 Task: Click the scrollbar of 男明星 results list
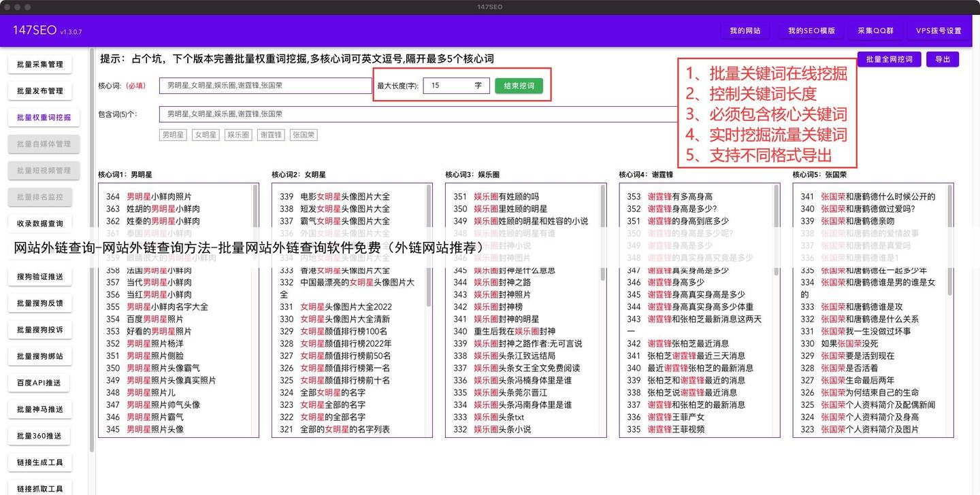256,204
